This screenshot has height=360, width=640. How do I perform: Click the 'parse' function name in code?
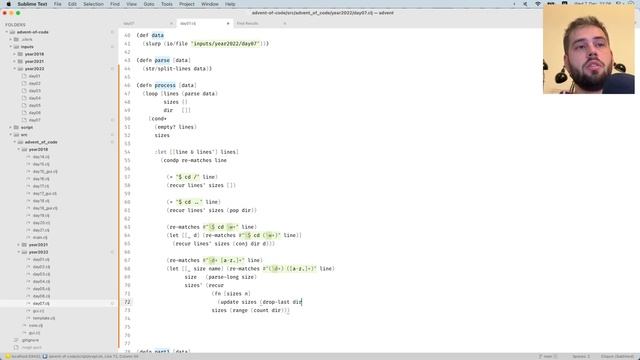[x=162, y=60]
